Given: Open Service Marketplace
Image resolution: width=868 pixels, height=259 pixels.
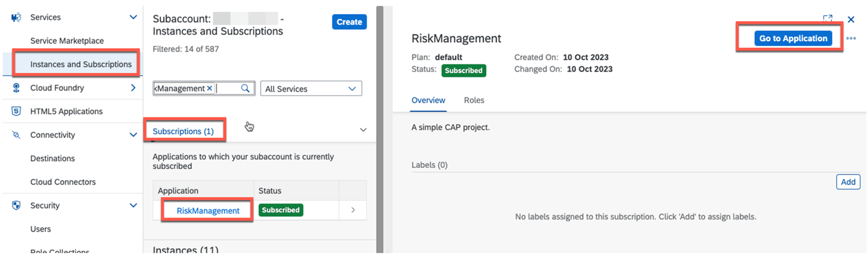Looking at the screenshot, I should tap(67, 41).
